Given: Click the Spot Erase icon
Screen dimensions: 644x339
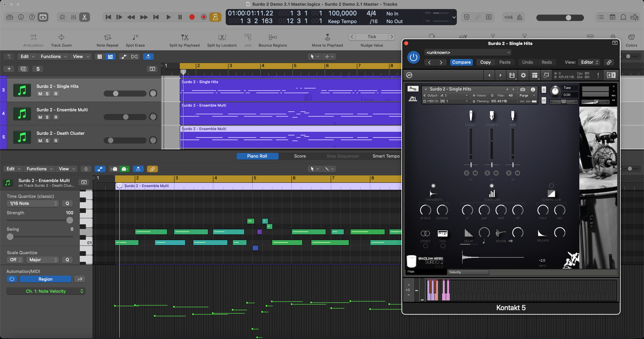Looking at the screenshot, I should point(135,37).
